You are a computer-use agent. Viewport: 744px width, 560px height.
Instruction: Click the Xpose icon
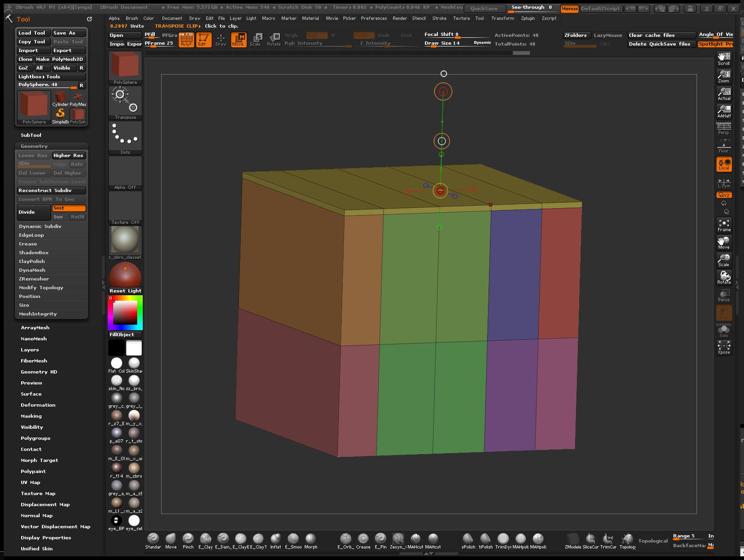[x=724, y=348]
